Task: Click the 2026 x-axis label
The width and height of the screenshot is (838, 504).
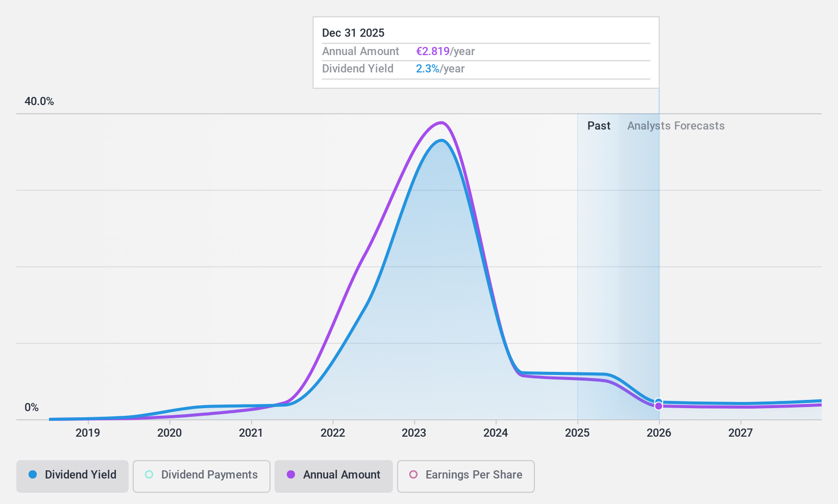Action: click(659, 433)
